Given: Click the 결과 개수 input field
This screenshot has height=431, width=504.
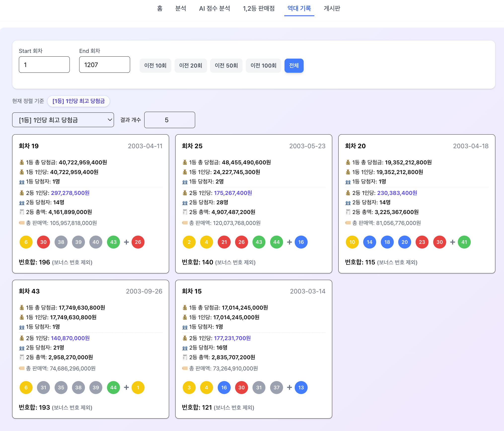Looking at the screenshot, I should pyautogui.click(x=170, y=120).
